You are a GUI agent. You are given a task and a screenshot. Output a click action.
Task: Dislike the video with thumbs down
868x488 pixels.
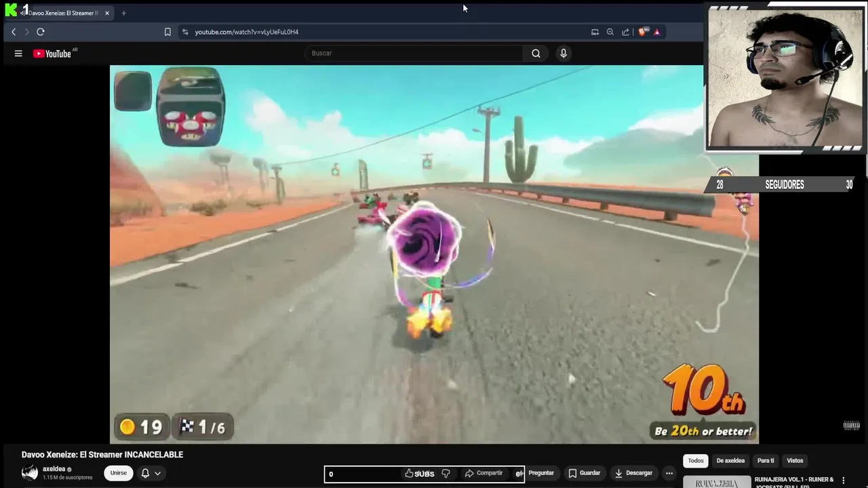446,473
